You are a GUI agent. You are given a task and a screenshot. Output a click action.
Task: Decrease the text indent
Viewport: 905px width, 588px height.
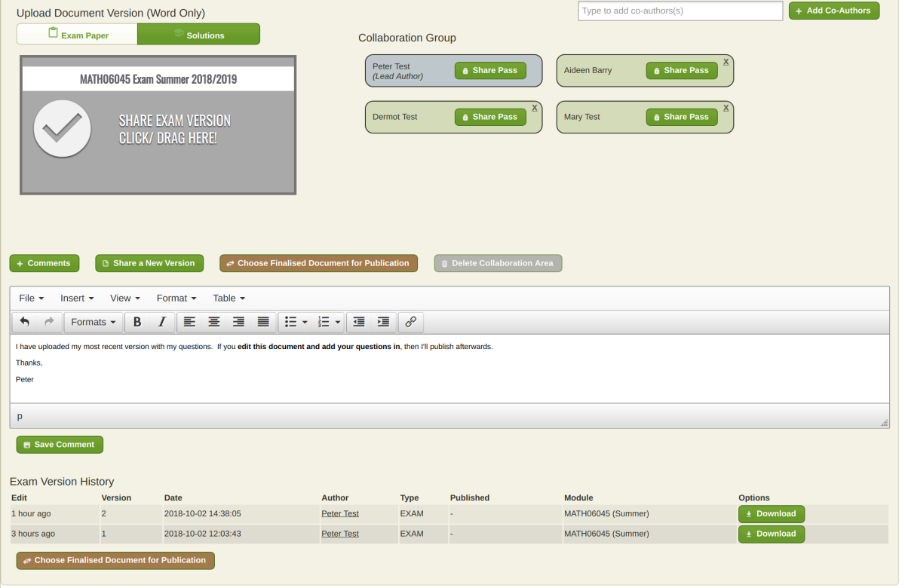[x=358, y=322]
